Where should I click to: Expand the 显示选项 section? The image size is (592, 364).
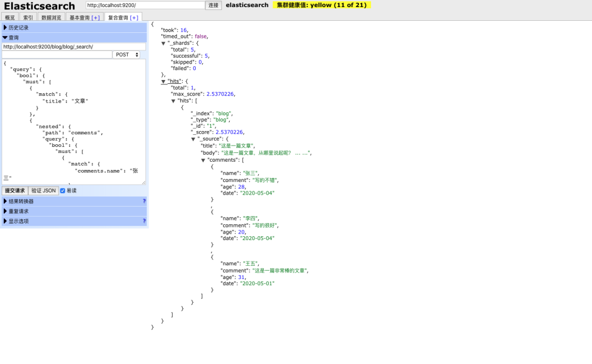75,221
